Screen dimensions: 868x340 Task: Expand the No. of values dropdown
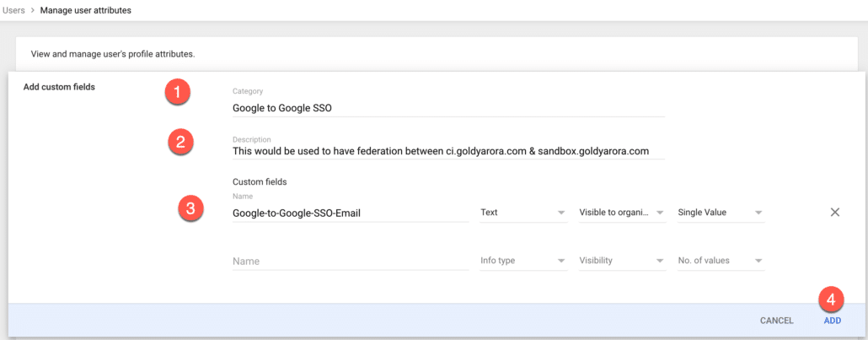[721, 261]
